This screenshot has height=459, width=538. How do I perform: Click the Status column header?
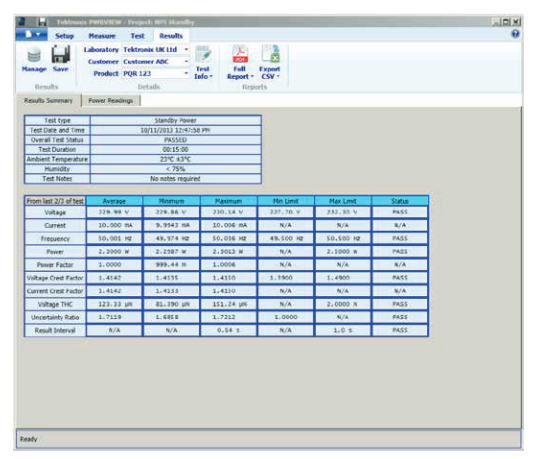coord(400,201)
